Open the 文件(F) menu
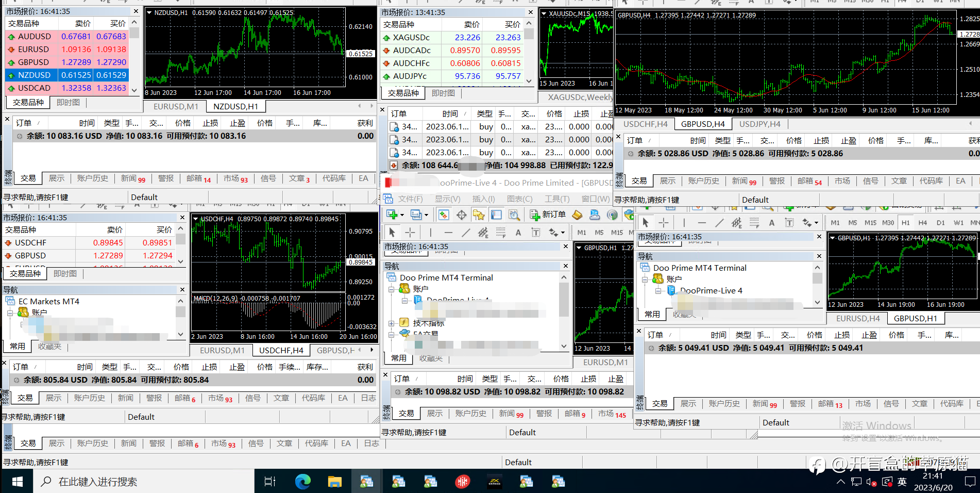980x493 pixels. coord(410,199)
